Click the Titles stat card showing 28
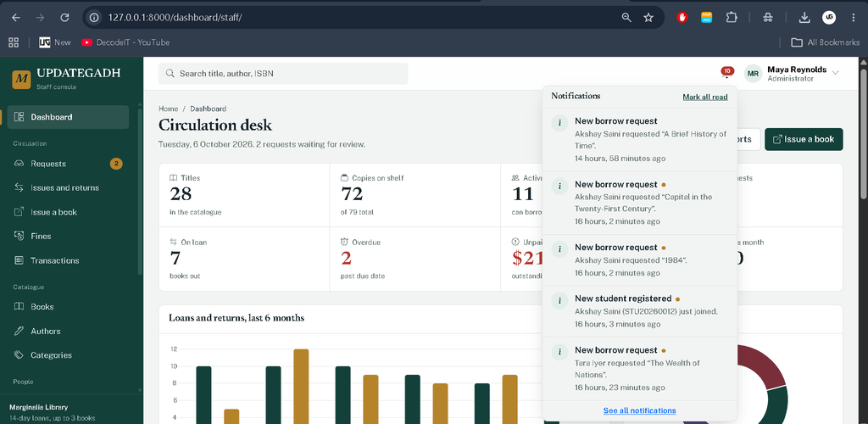The image size is (868, 424). coord(244,195)
